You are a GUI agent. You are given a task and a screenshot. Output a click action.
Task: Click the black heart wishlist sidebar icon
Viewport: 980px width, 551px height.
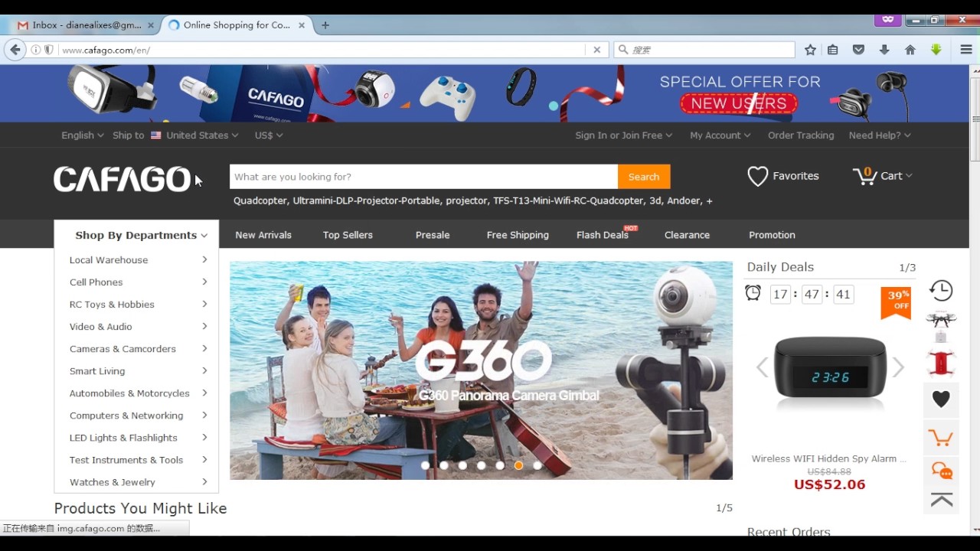click(x=941, y=399)
